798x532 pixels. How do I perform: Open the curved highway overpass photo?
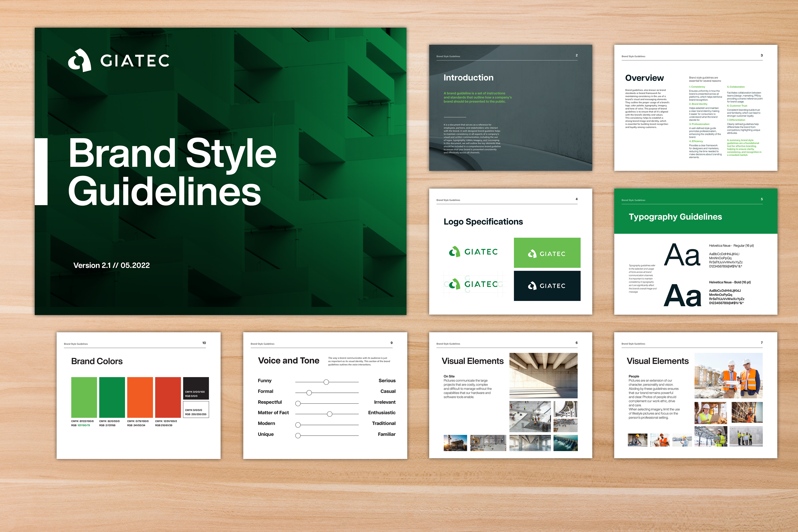565,409
